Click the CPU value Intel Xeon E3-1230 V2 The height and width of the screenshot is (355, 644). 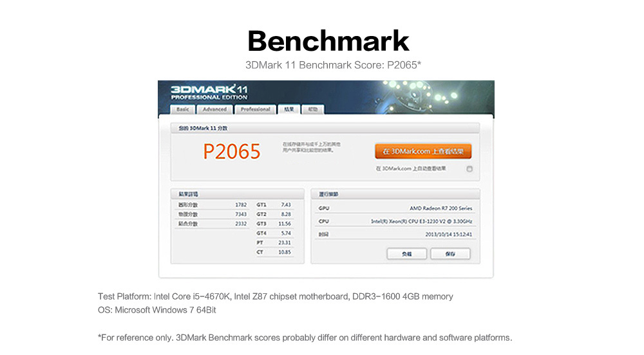tap(421, 221)
